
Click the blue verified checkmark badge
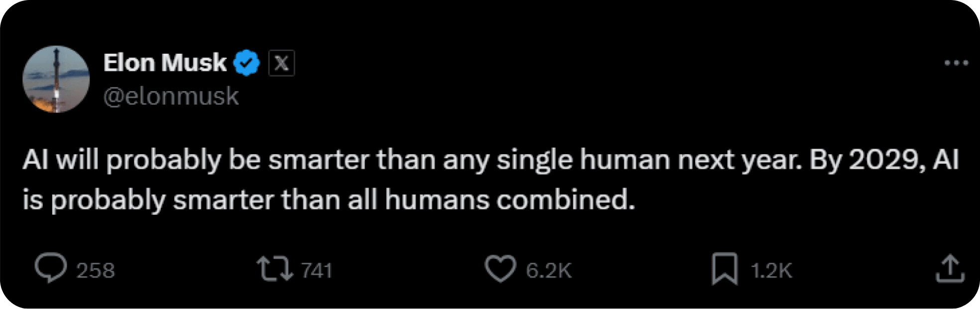[247, 63]
